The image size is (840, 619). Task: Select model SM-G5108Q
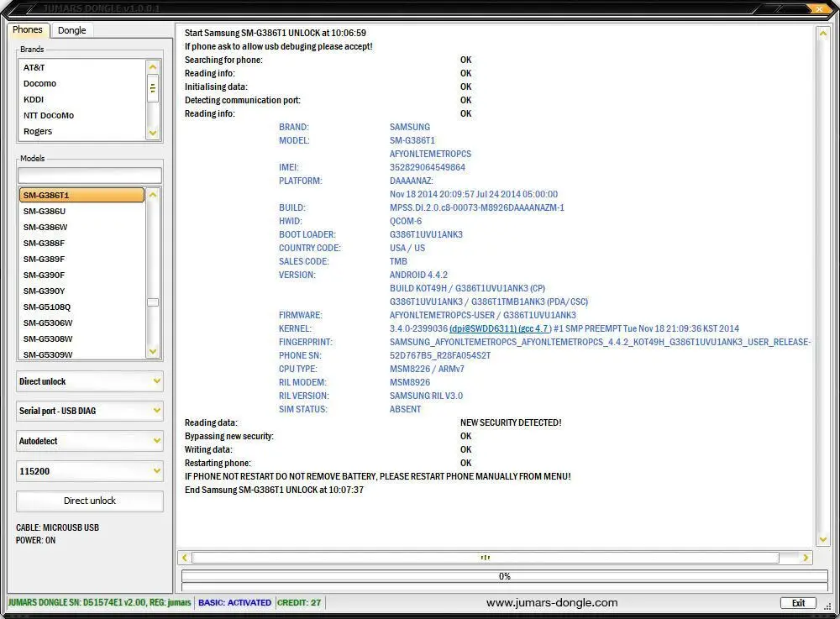point(81,307)
